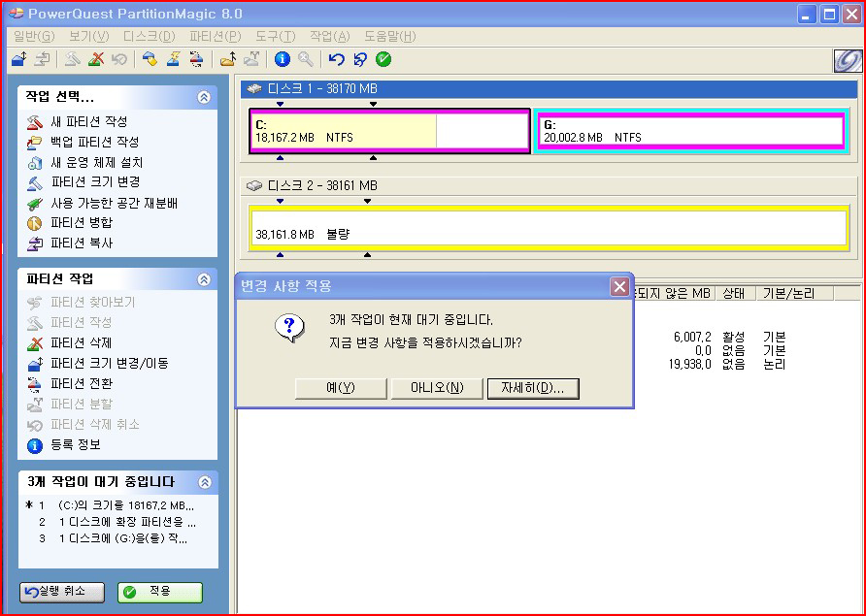Click the Delete partition toolbar icon with red X
Viewport: 866px width, 616px height.
pyautogui.click(x=95, y=59)
